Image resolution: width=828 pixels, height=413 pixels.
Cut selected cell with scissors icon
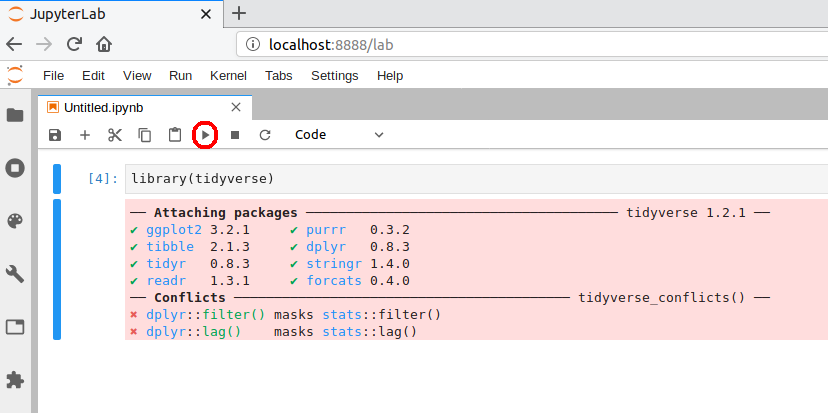pyautogui.click(x=115, y=135)
